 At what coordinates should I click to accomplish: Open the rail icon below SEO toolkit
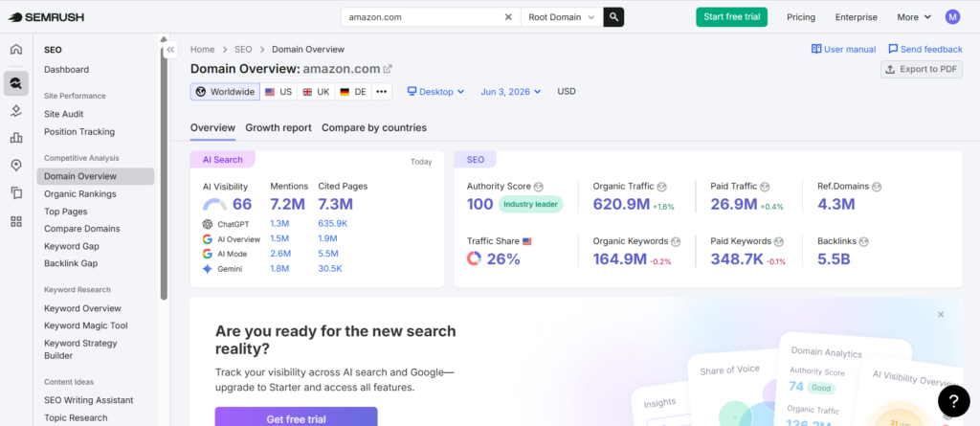coord(16,111)
